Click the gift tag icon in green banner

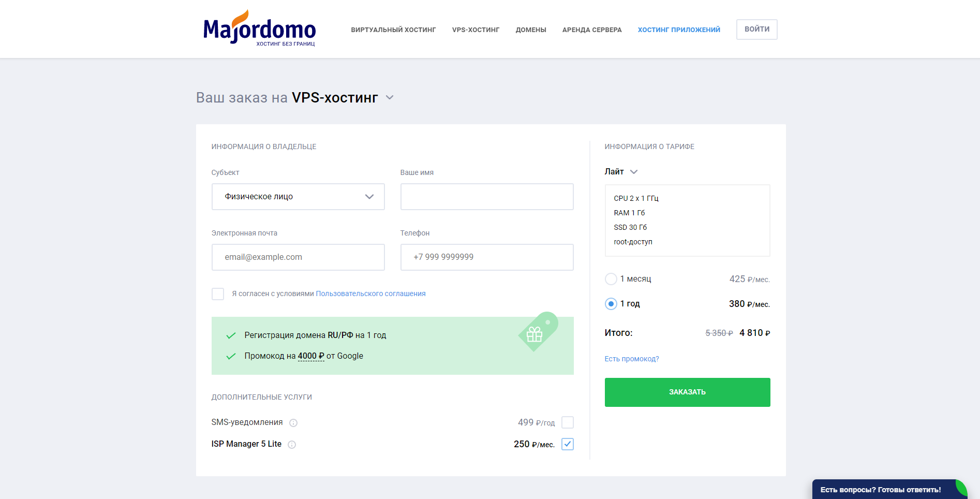538,332
